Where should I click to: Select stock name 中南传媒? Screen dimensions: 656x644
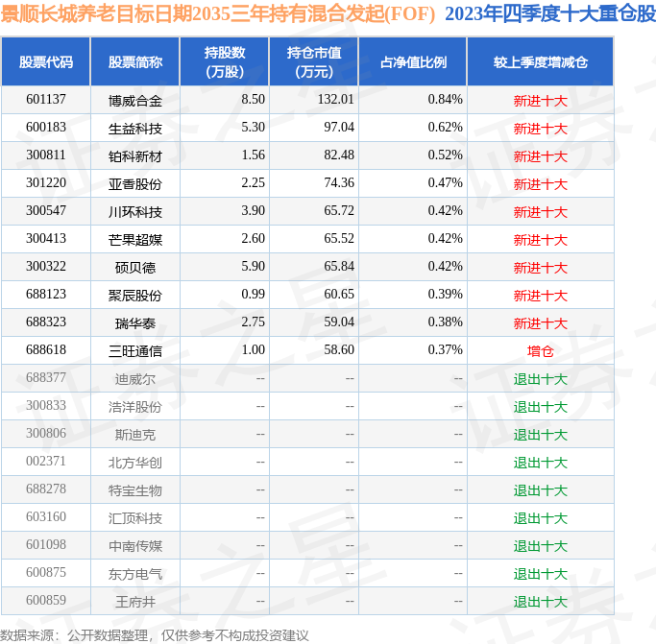(x=135, y=546)
